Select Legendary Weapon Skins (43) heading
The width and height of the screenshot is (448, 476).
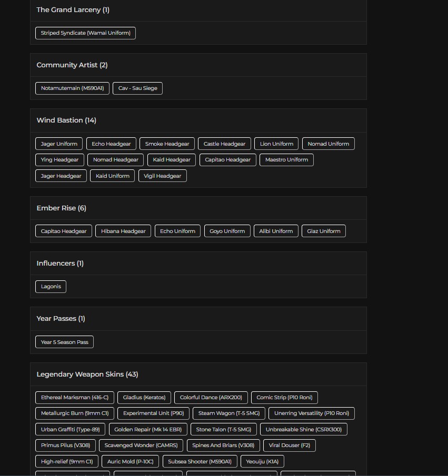(x=87, y=374)
